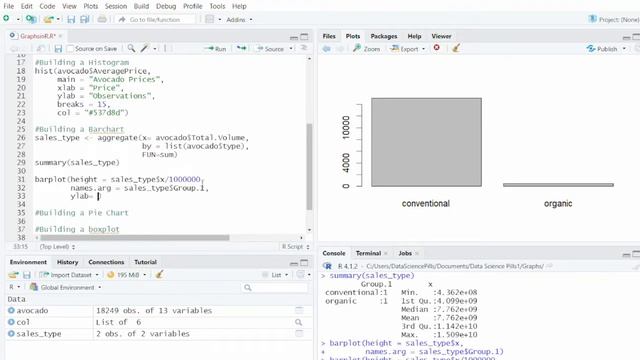640x360 pixels.
Task: Click the Publish button
Action: click(x=602, y=49)
